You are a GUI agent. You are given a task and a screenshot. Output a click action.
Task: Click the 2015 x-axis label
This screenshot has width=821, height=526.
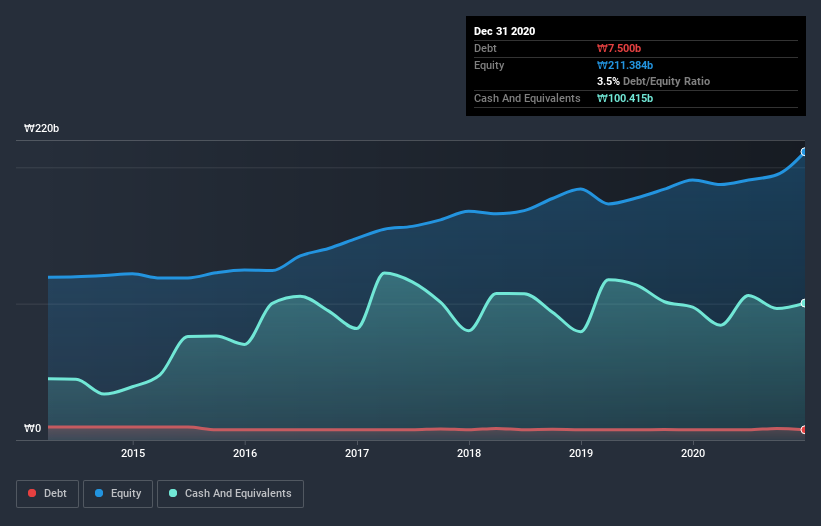coord(133,453)
